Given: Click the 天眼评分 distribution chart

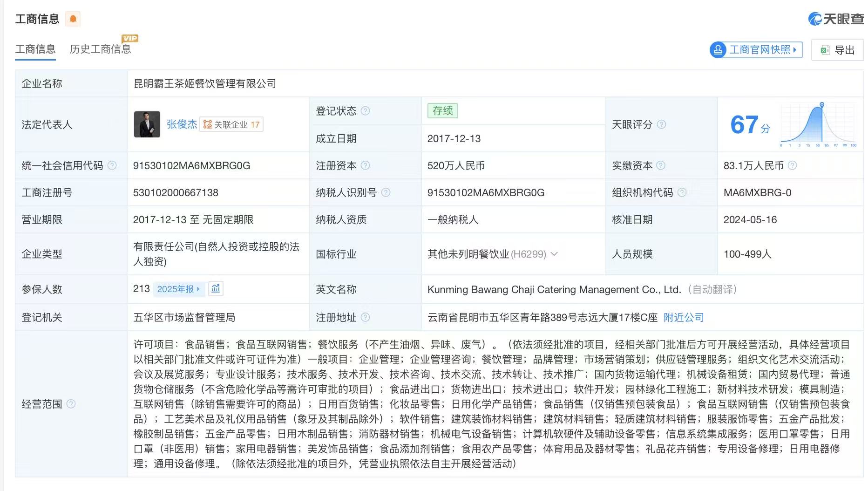Looking at the screenshot, I should [x=819, y=124].
